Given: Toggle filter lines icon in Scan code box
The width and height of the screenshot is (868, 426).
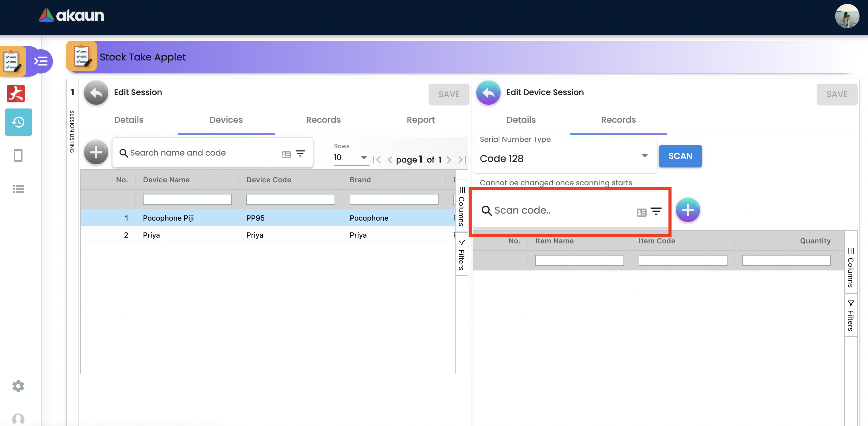Looking at the screenshot, I should (x=656, y=211).
